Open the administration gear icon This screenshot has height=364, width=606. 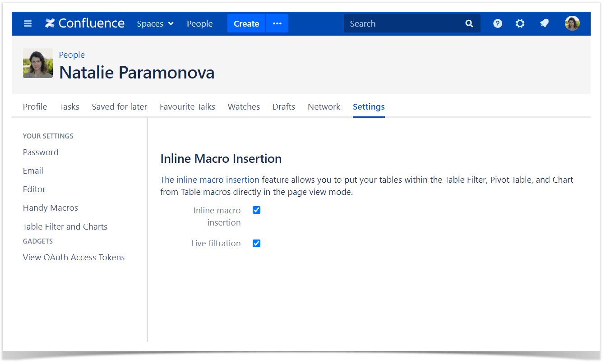(520, 23)
